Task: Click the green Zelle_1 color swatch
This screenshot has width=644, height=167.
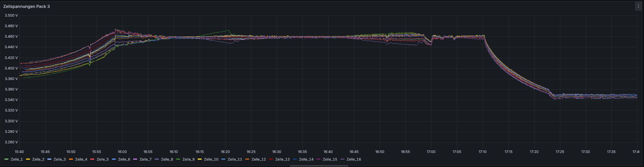Action: (x=6, y=159)
